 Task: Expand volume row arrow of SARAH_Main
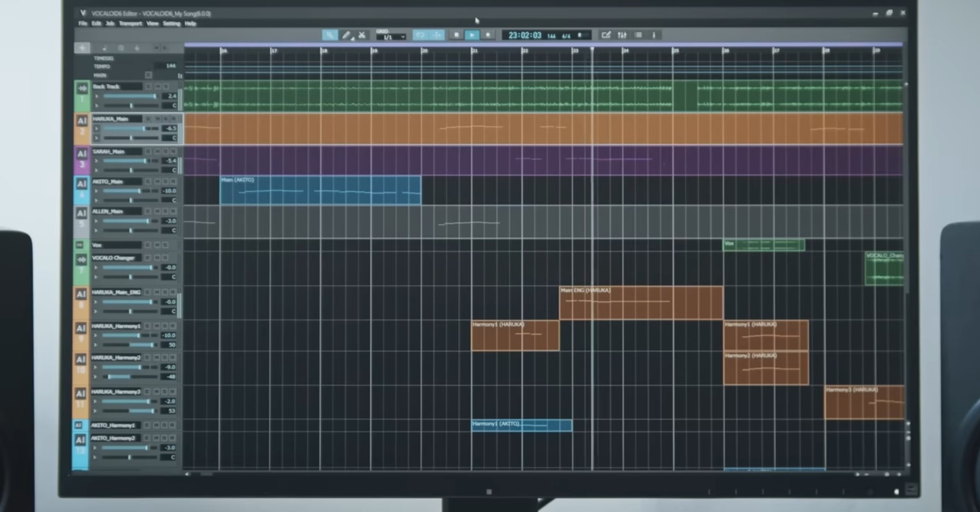(96, 161)
